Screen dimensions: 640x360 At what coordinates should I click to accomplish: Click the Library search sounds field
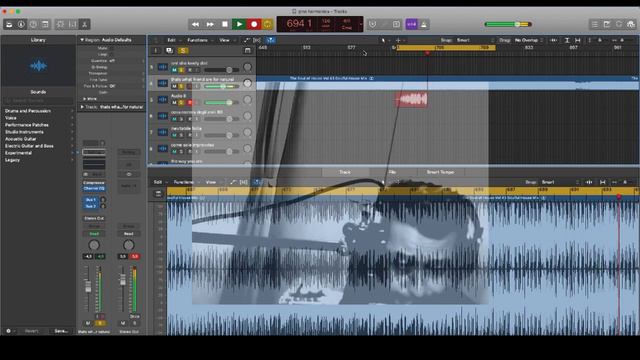click(38, 100)
